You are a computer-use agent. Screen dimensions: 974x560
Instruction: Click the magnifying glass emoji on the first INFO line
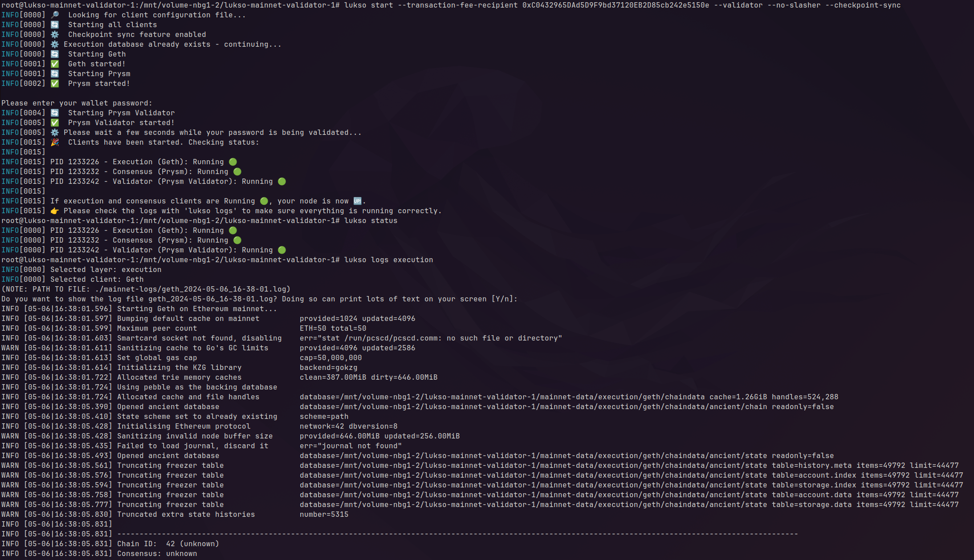tap(55, 15)
